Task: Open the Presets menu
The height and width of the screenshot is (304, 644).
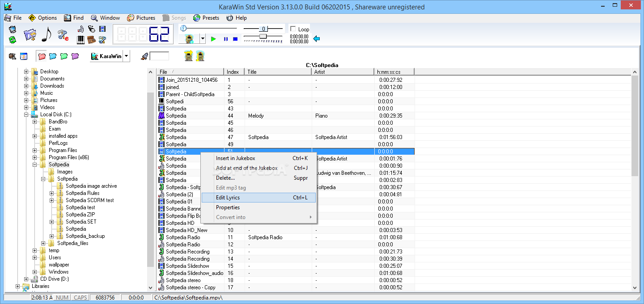Action: coord(206,18)
